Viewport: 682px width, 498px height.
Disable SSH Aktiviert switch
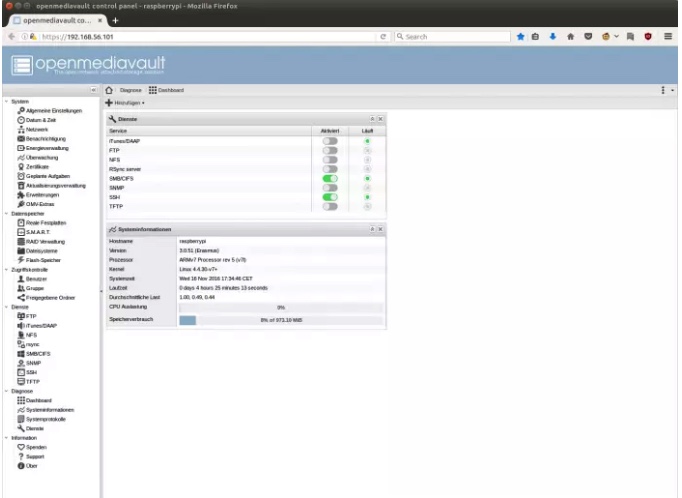pos(330,197)
